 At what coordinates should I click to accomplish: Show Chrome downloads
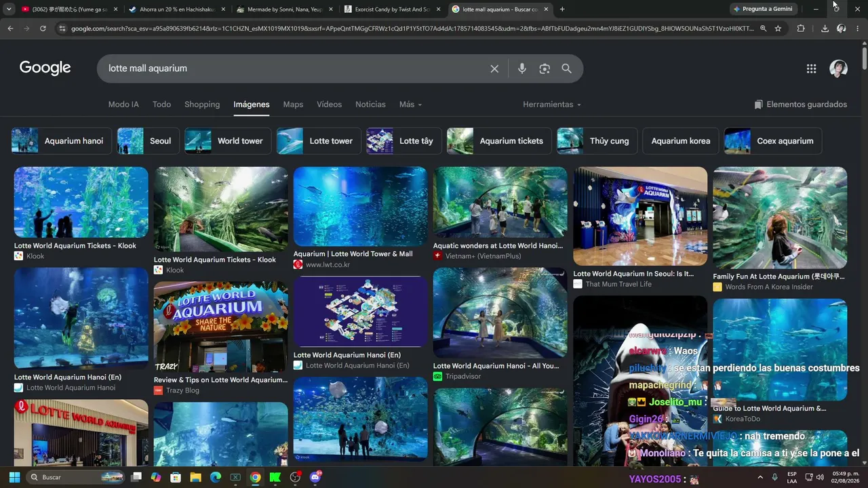tap(825, 28)
